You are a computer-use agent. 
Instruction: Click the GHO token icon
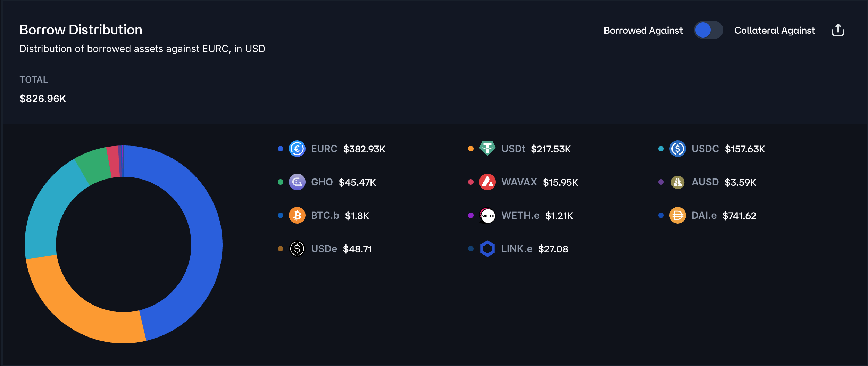pos(297,182)
